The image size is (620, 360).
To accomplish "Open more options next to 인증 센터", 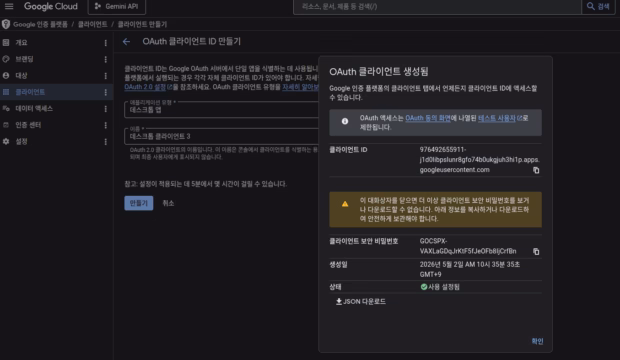I will pos(106,125).
